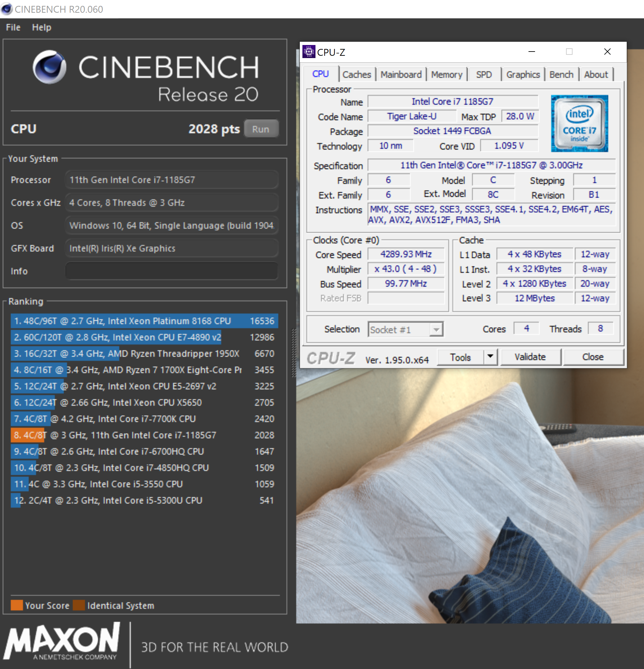Open the File menu
The width and height of the screenshot is (644, 669).
click(x=13, y=27)
